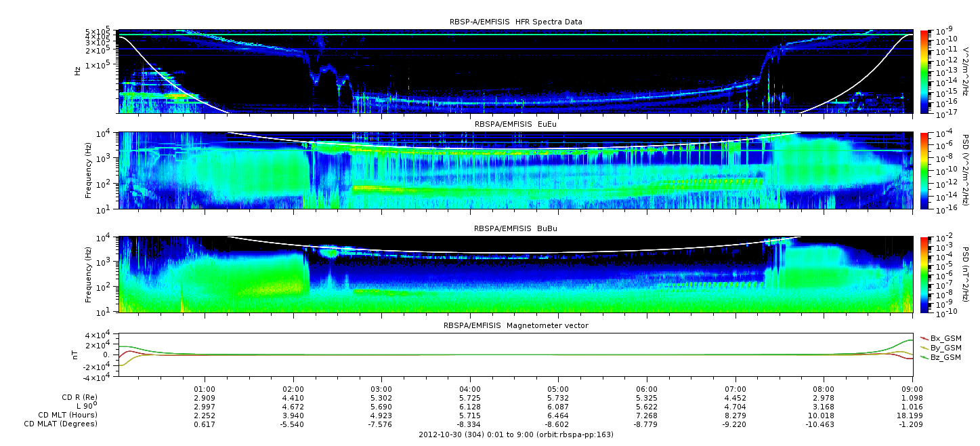Click the 03:00 time axis tick label
980x446 pixels.
click(x=381, y=388)
